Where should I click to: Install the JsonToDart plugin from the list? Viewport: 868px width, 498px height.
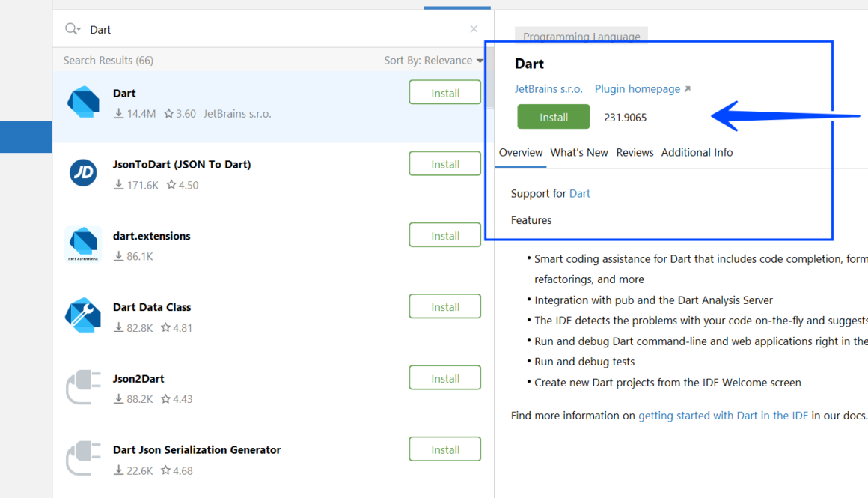(445, 164)
